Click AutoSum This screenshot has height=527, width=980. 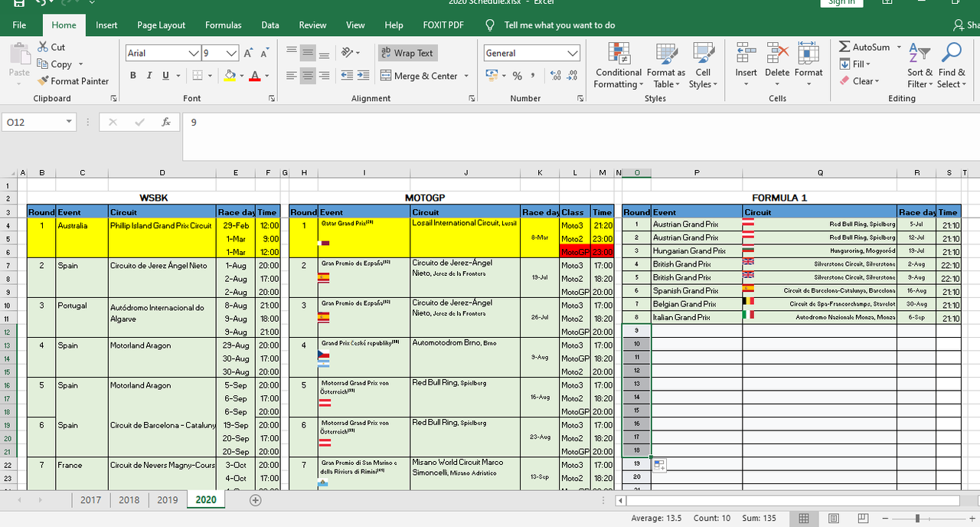(865, 47)
